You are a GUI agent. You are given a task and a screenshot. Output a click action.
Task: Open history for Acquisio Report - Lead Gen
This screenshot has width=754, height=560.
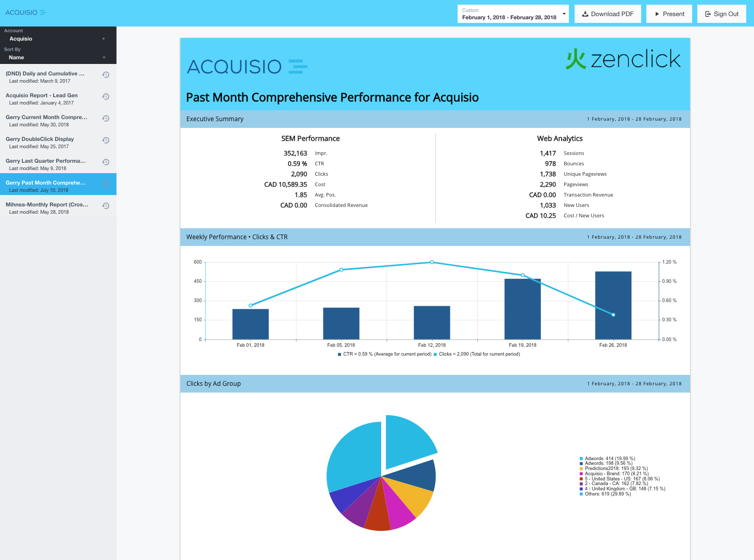point(106,97)
